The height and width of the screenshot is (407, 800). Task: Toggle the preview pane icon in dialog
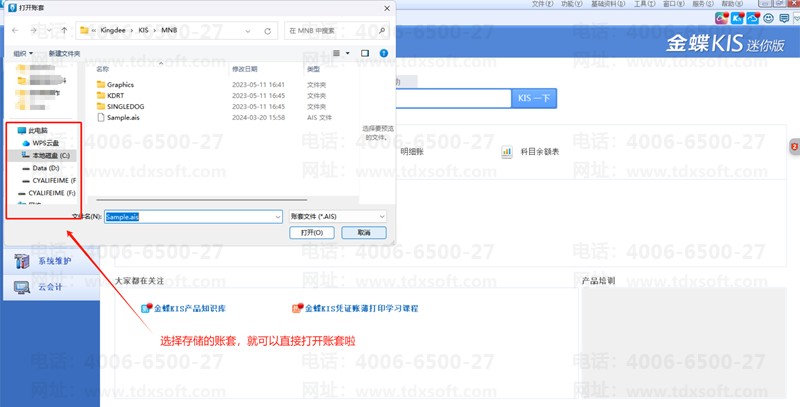pyautogui.click(x=366, y=52)
